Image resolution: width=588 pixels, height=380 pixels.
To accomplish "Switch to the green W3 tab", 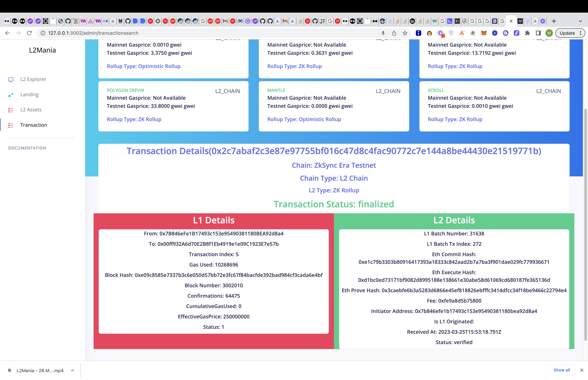I will pos(435,21).
